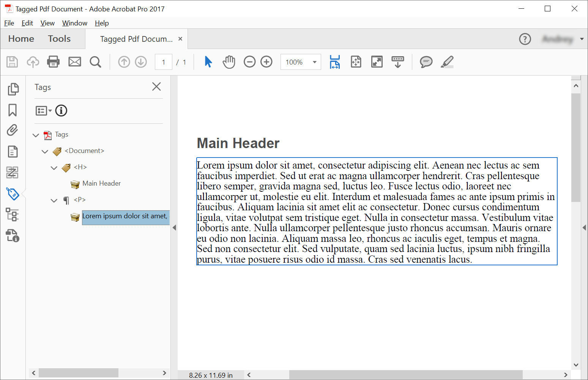The height and width of the screenshot is (380, 588).
Task: Switch to full screen mode icon
Action: (377, 61)
